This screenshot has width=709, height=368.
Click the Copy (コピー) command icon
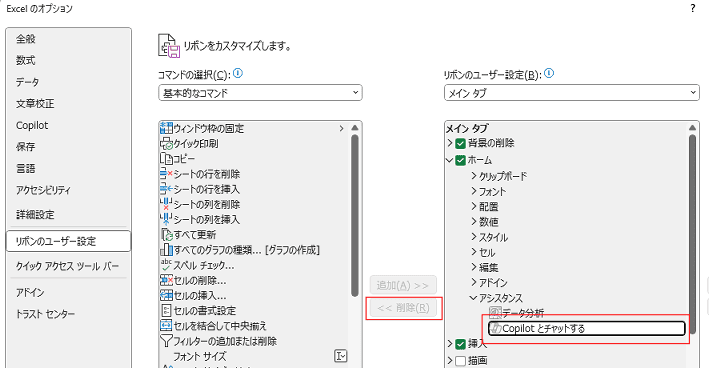(166, 159)
